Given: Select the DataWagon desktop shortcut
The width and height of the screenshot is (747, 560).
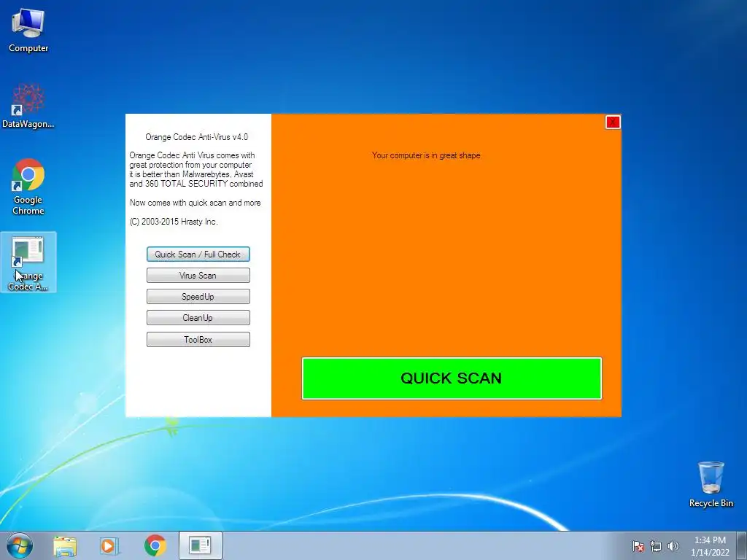Looking at the screenshot, I should [x=28, y=106].
